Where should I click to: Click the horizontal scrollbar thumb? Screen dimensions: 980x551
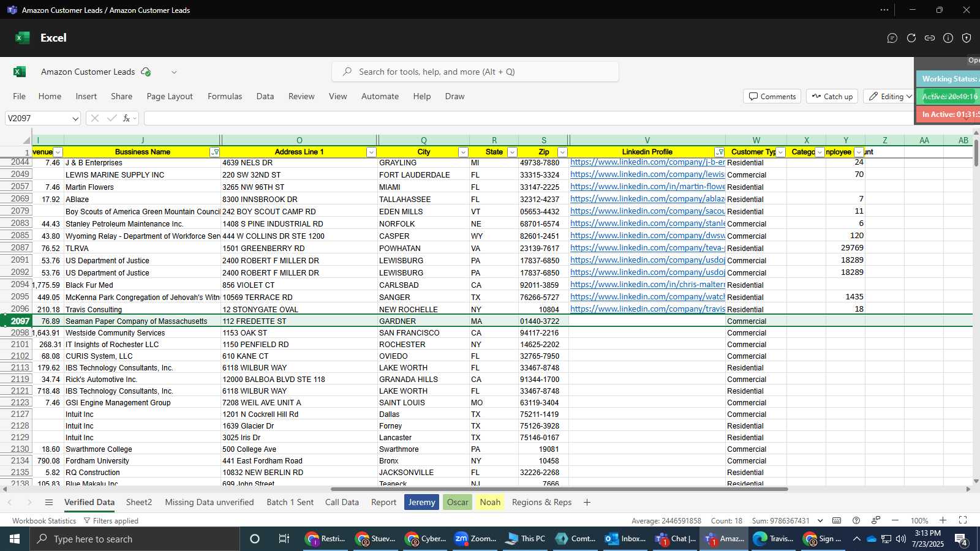click(559, 489)
